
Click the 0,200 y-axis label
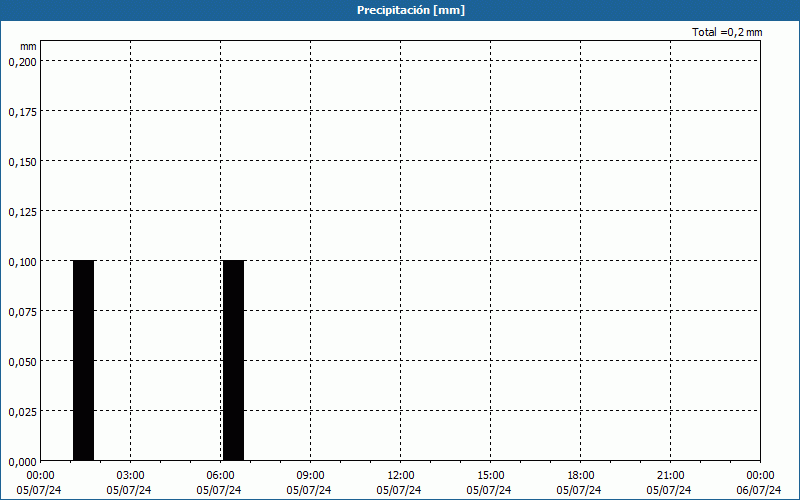[x=22, y=61]
